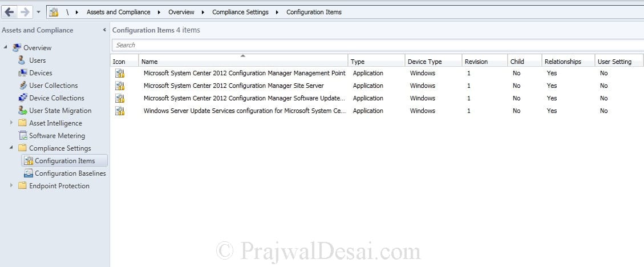Select User State Migration in the tree
This screenshot has height=267, width=644.
pyautogui.click(x=60, y=111)
